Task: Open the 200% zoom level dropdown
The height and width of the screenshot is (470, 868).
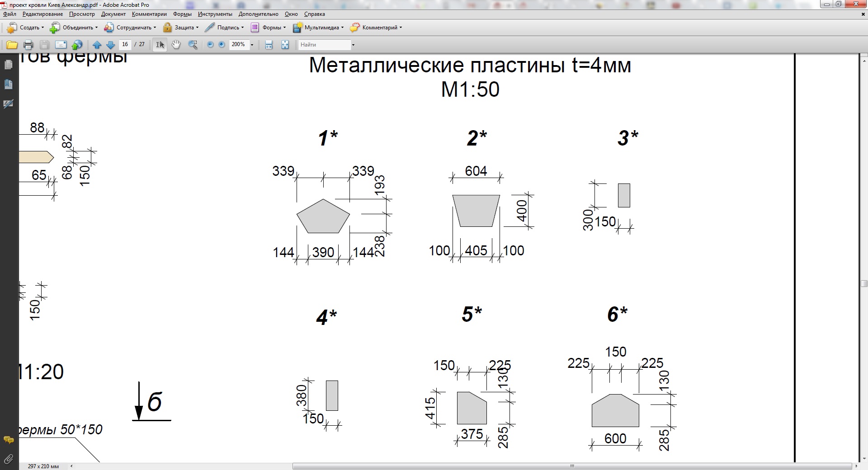Action: pos(252,45)
